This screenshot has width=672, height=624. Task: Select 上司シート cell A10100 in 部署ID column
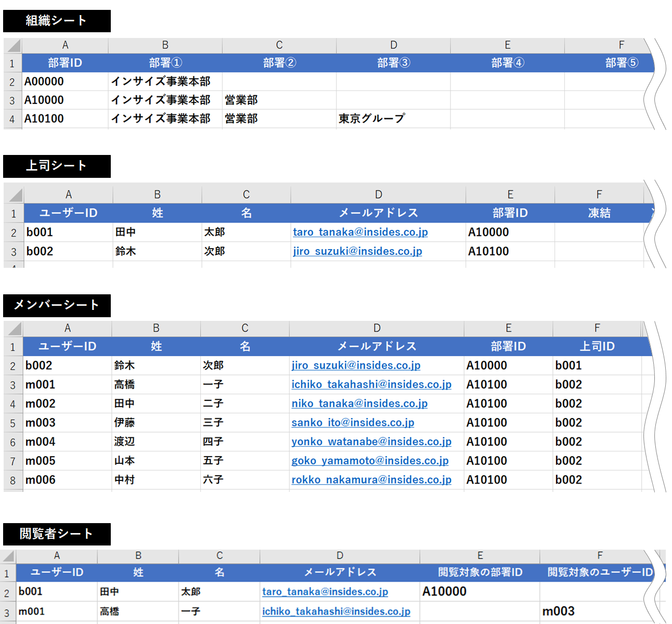point(510,251)
